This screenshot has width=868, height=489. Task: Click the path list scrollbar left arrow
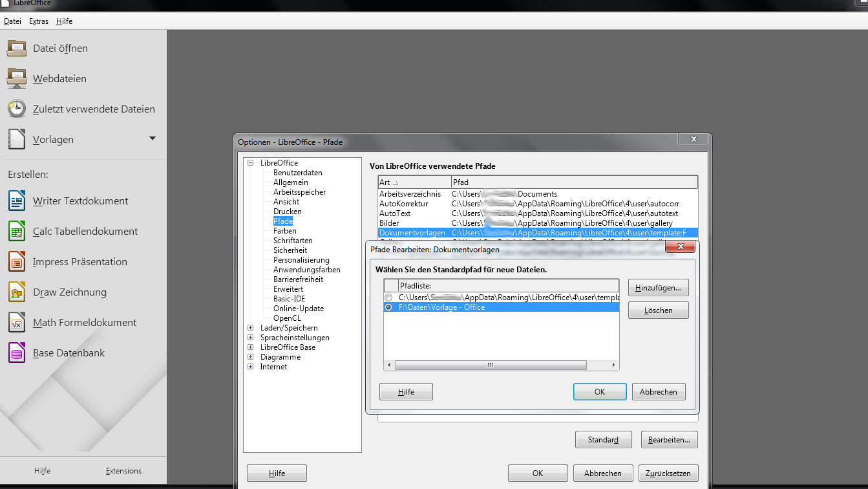pyautogui.click(x=389, y=365)
